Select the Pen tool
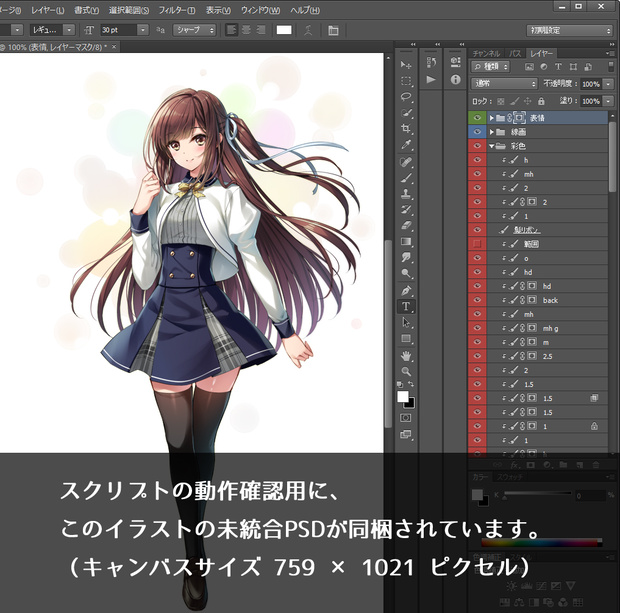Image resolution: width=620 pixels, height=613 pixels. pos(406,290)
